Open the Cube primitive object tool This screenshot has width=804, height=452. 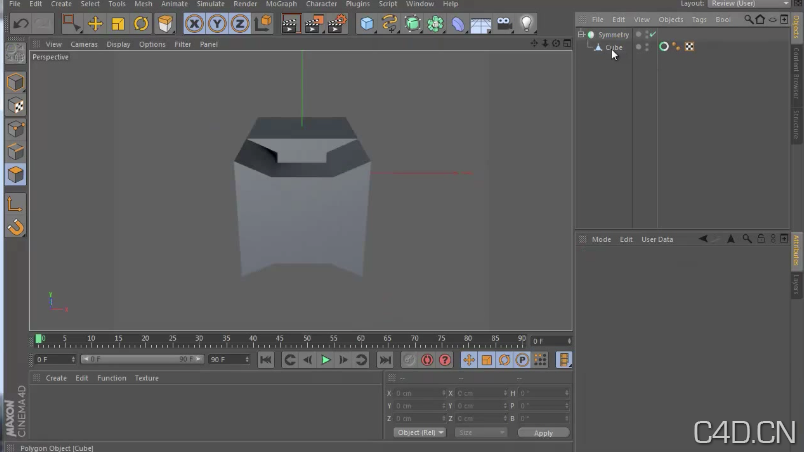point(367,24)
